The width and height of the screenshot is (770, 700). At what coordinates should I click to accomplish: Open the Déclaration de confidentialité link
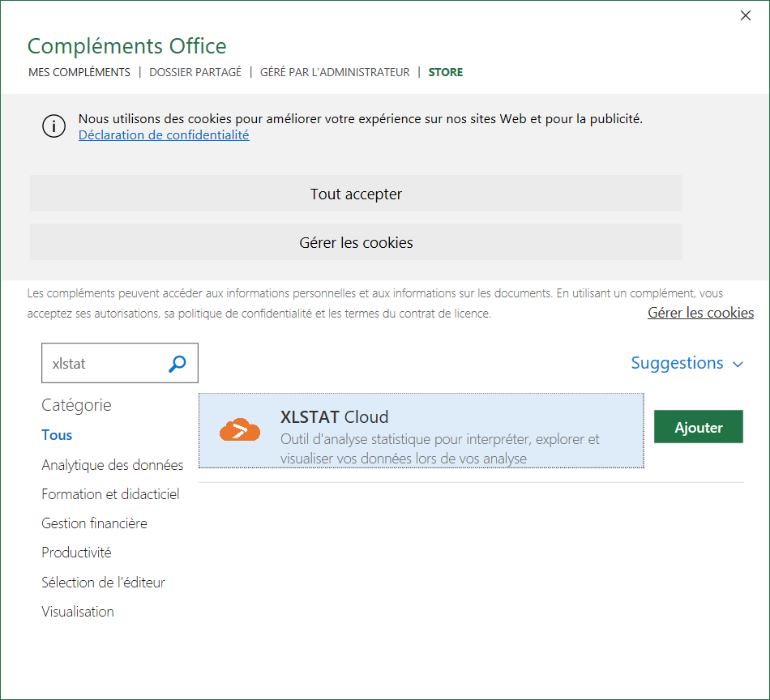click(164, 135)
